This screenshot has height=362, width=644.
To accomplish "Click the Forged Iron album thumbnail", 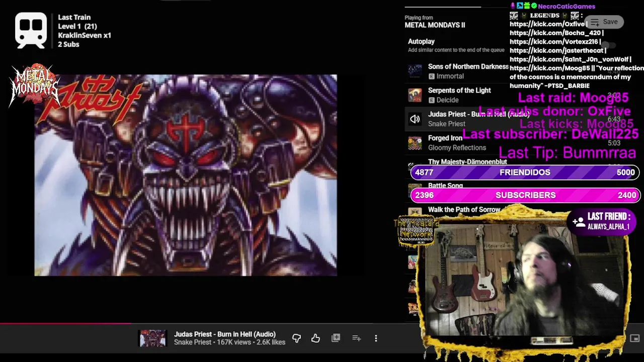I will (415, 143).
